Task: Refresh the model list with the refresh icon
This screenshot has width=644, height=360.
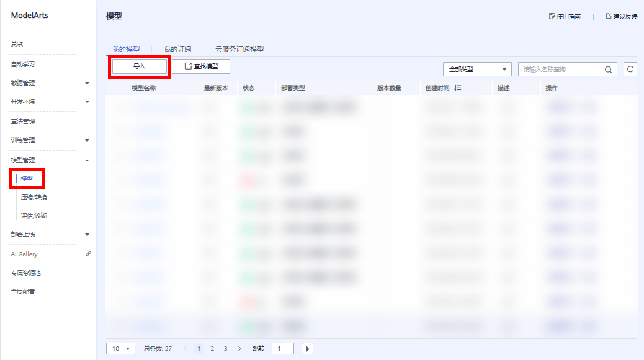Action: coord(630,69)
